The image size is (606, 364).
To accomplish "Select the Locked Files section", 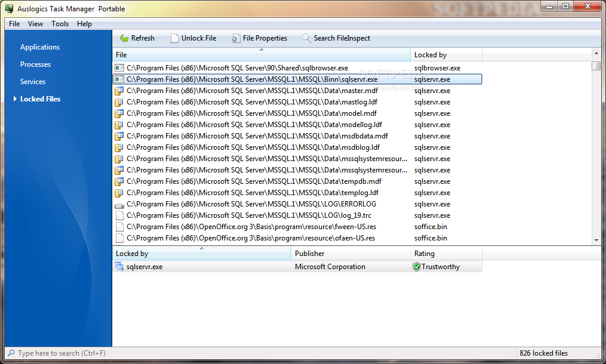I will pos(40,99).
